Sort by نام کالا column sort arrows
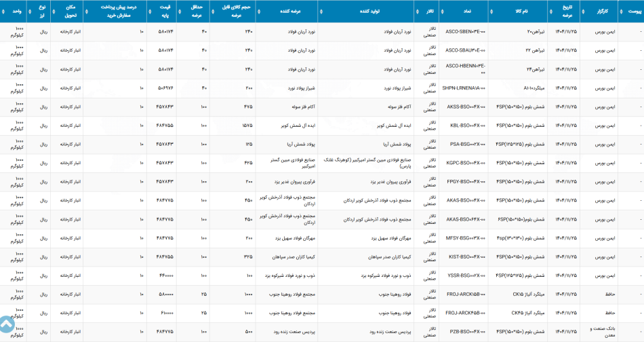Image resolution: width=644 pixels, height=342 pixels. pos(491,12)
